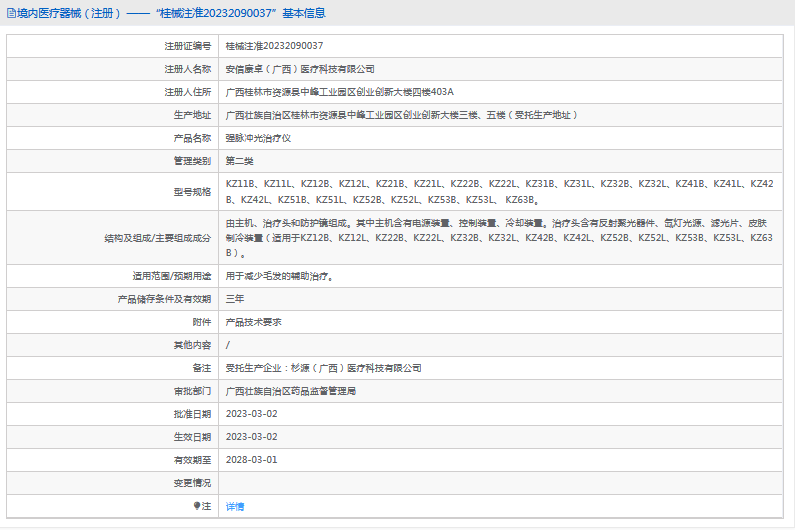Click the 变更情况 label
Screen dimensions: 795x530
point(192,483)
